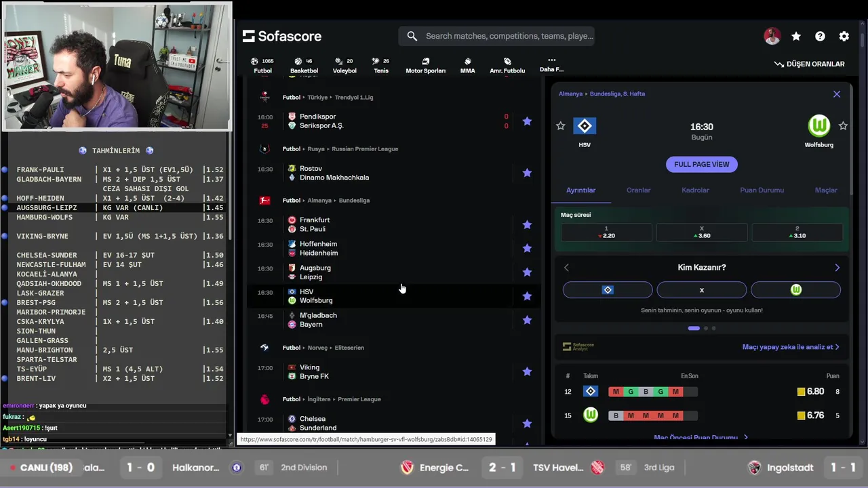Favorite HSV team in match panel
868x488 pixels.
tap(561, 126)
